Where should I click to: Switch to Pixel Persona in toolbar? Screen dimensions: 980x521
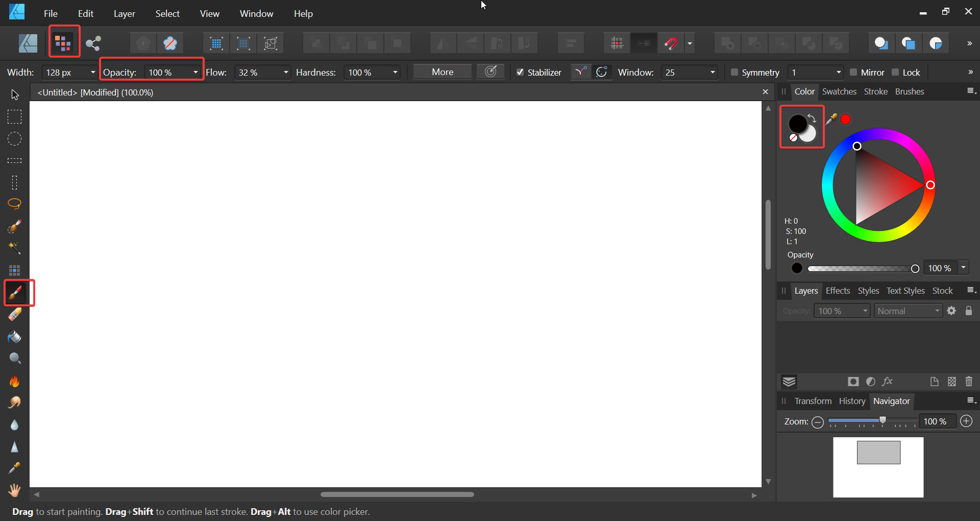point(63,43)
